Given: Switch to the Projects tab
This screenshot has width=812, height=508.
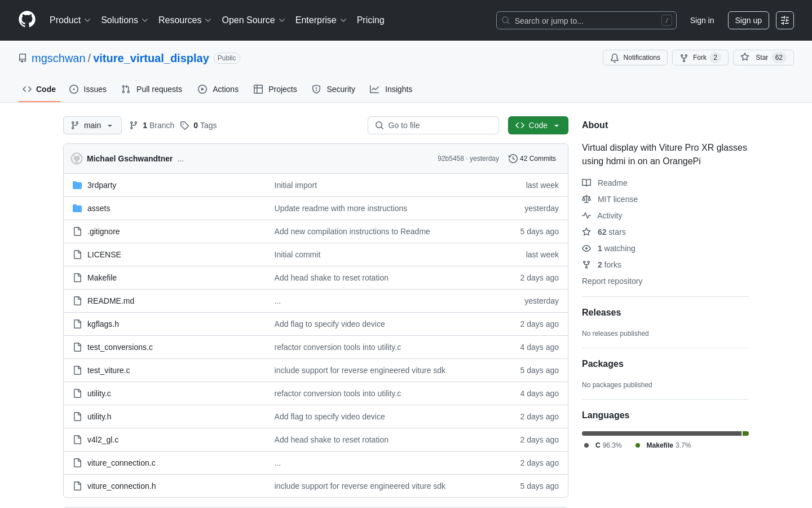Looking at the screenshot, I should 275,89.
